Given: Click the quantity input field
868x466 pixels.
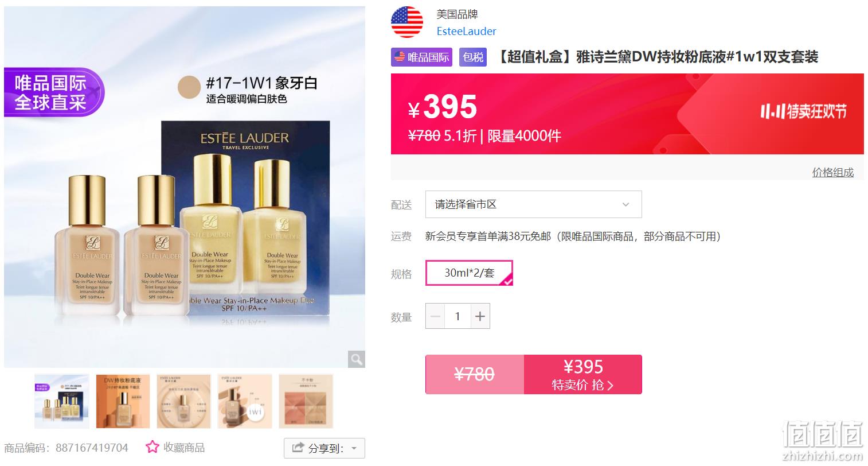Looking at the screenshot, I should point(458,316).
